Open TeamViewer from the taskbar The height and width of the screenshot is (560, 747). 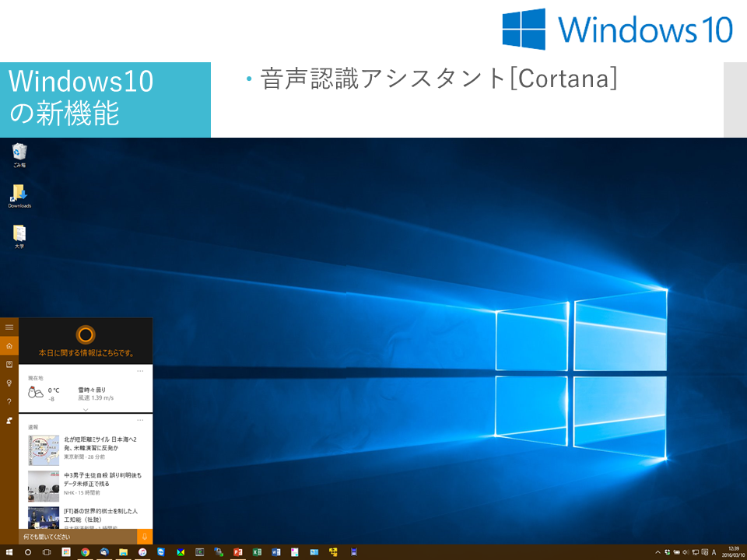pos(161,552)
